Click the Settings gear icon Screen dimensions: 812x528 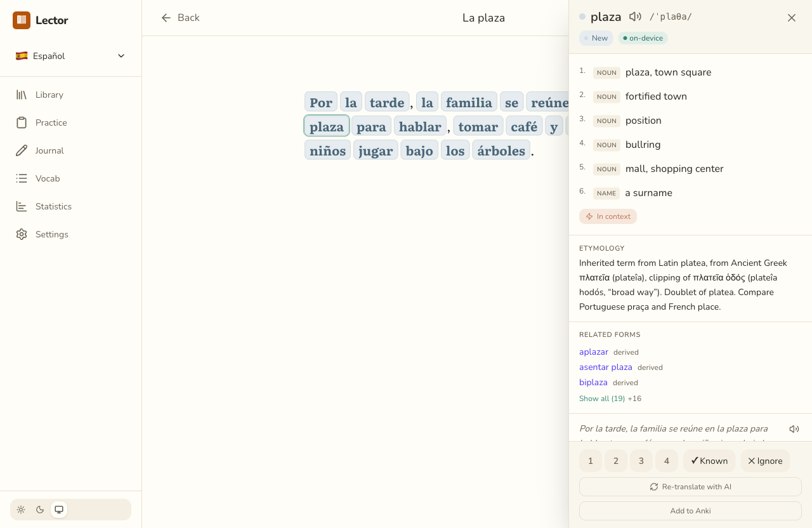point(22,234)
